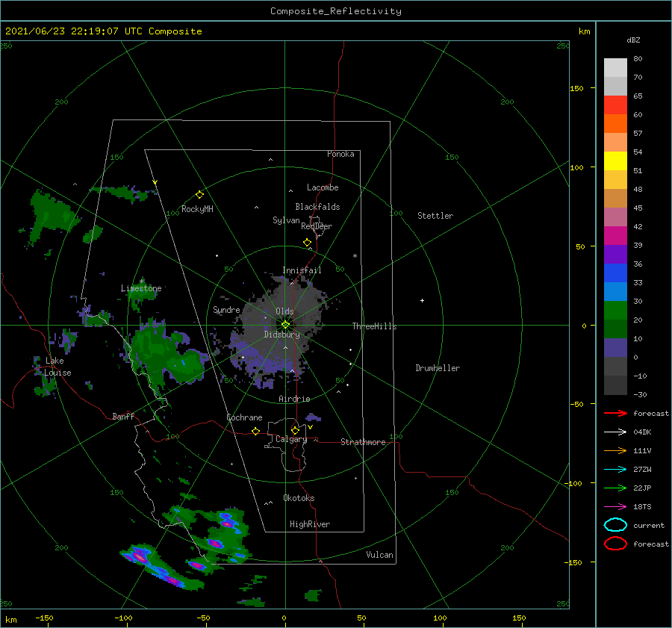
Task: Click the Sundre label
Action: pyautogui.click(x=226, y=310)
